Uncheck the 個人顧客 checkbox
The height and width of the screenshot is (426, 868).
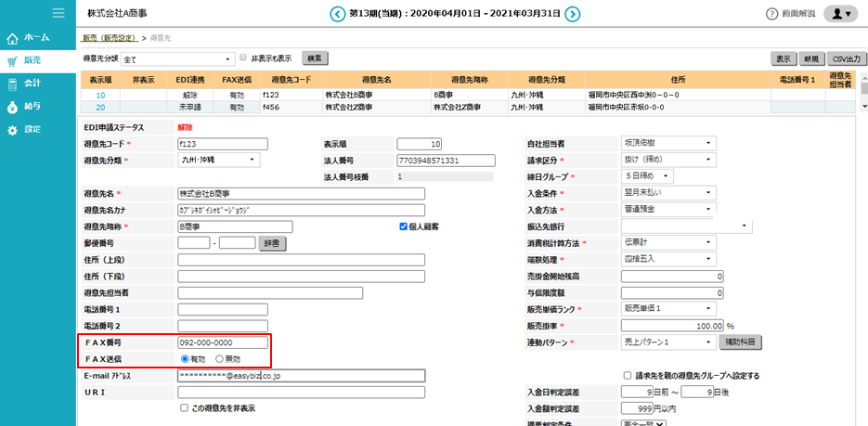tap(403, 226)
